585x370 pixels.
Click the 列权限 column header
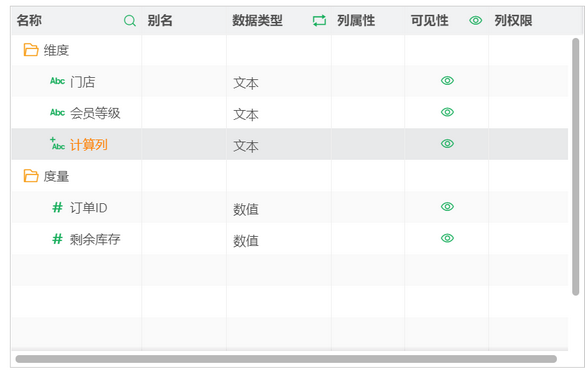(513, 21)
